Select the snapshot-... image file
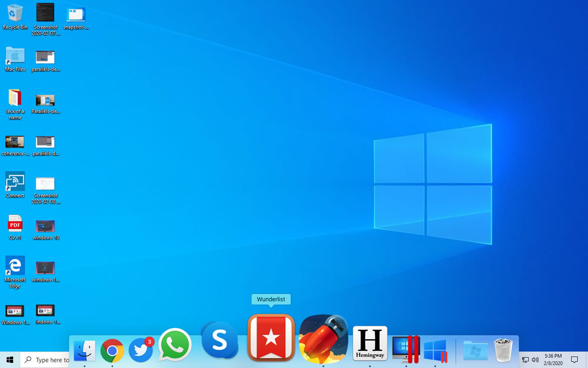This screenshot has width=588, height=368. coord(76,17)
